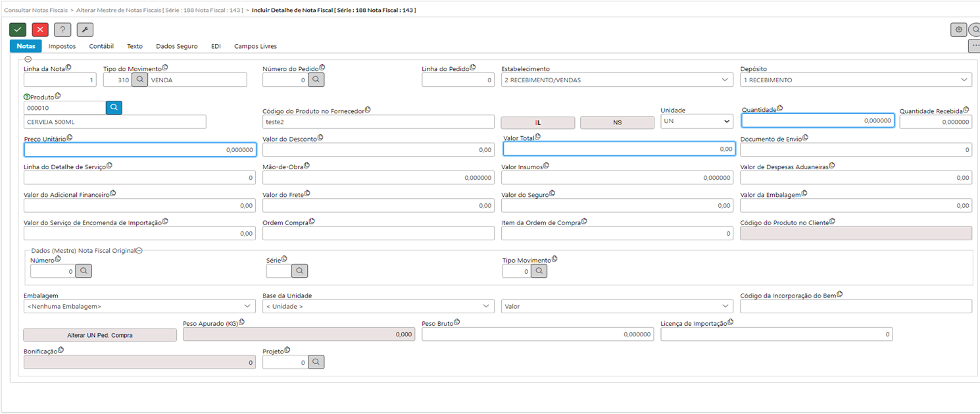Click the green confirm checkmark button
The image size is (980, 414).
pos(18,30)
